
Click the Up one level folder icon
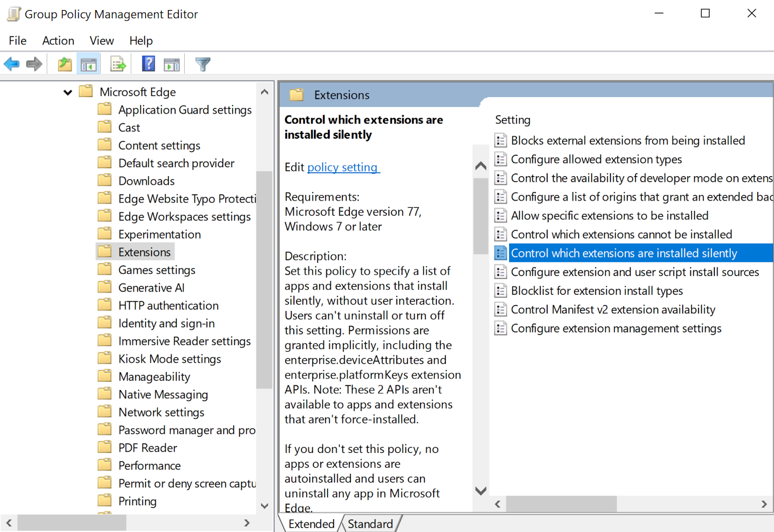(64, 63)
